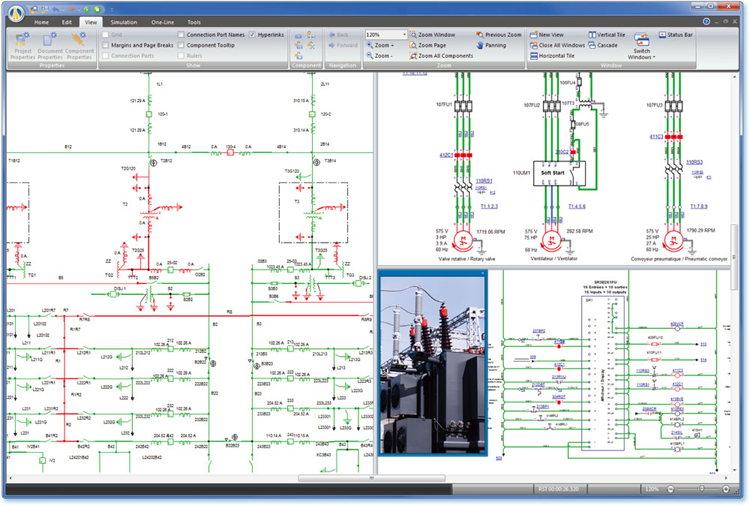Click the first green round quick access button

pos(86,10)
